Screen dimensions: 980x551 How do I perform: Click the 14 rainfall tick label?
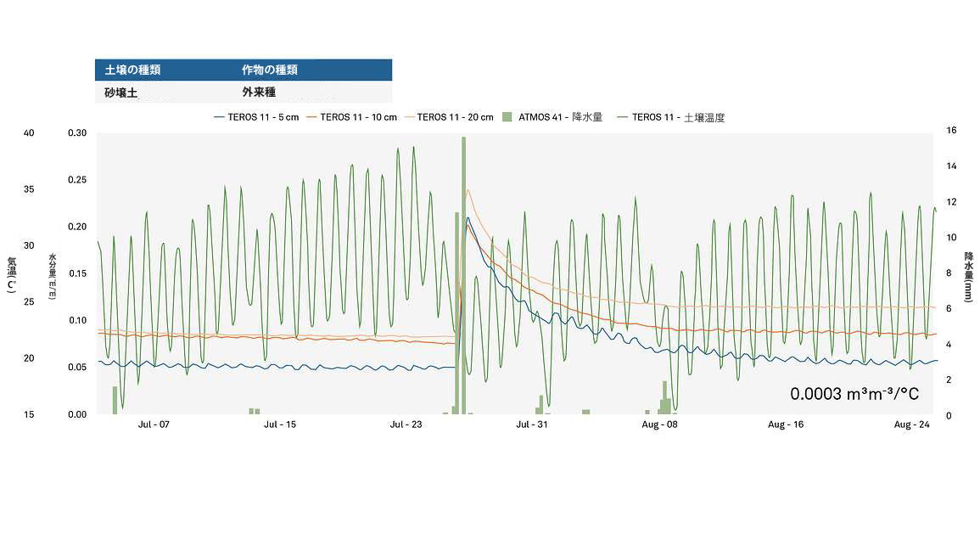click(x=951, y=166)
